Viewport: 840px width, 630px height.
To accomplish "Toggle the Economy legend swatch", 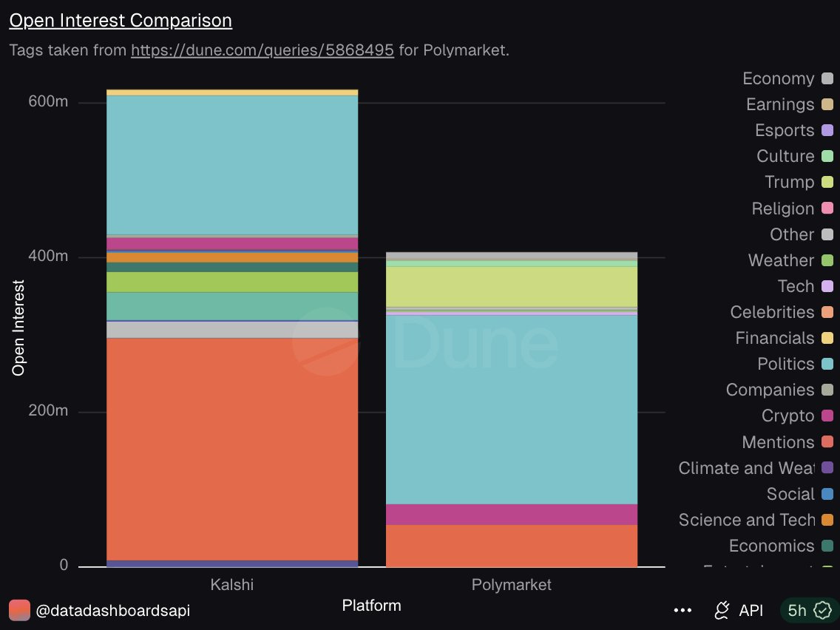I will coord(827,78).
